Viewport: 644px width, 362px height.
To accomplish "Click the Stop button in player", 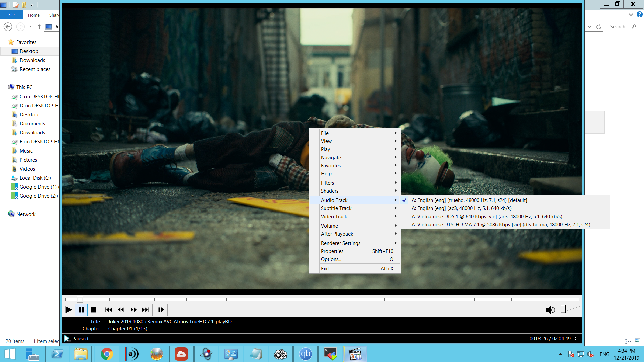I will 94,310.
